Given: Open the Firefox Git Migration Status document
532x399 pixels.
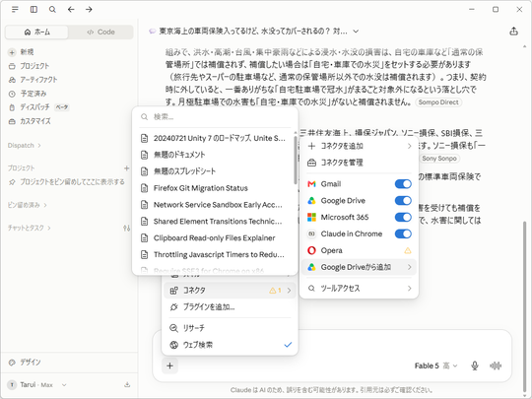Looking at the screenshot, I should [213, 188].
